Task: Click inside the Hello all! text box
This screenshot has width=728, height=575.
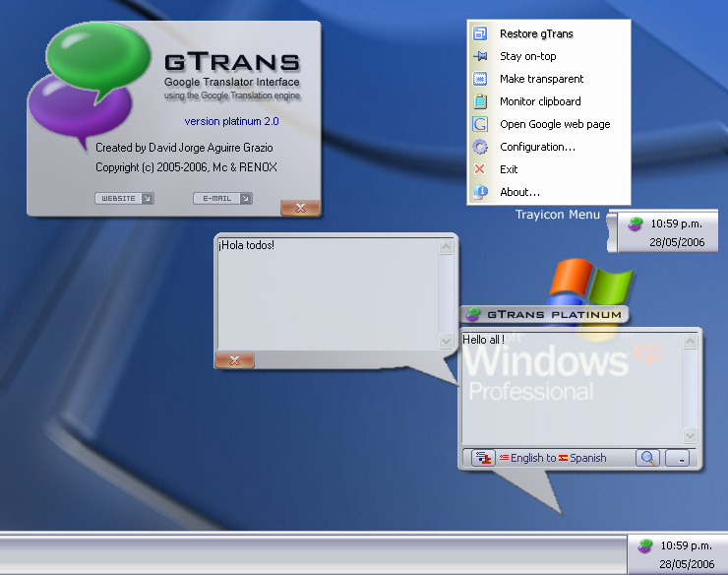Action: pos(572,389)
